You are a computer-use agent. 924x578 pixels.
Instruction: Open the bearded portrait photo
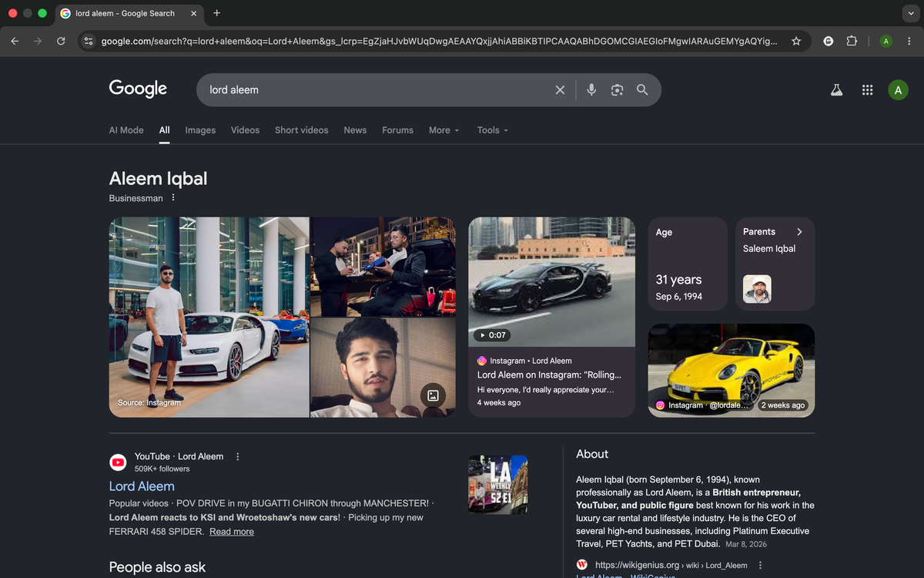[383, 368]
